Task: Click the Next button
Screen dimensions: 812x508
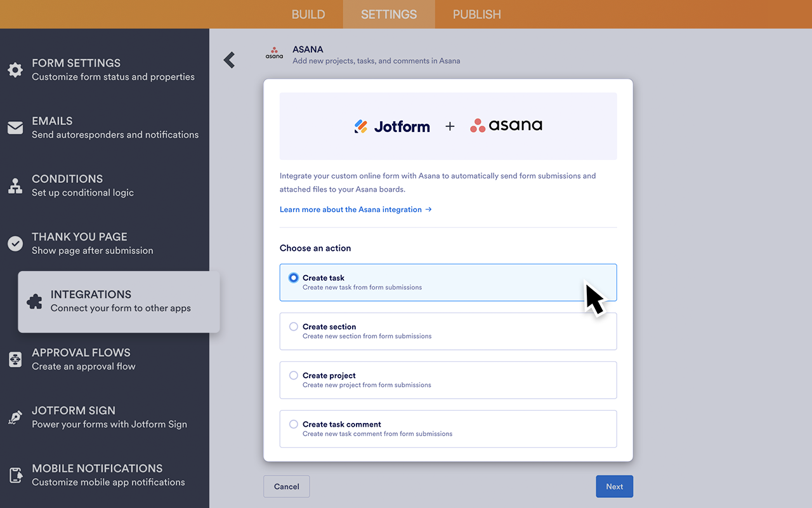Action: [x=614, y=486]
